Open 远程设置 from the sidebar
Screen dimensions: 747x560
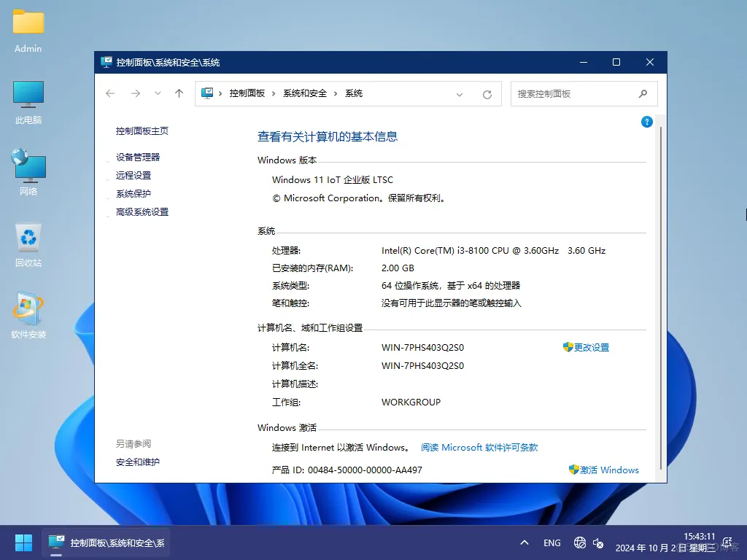pyautogui.click(x=133, y=175)
